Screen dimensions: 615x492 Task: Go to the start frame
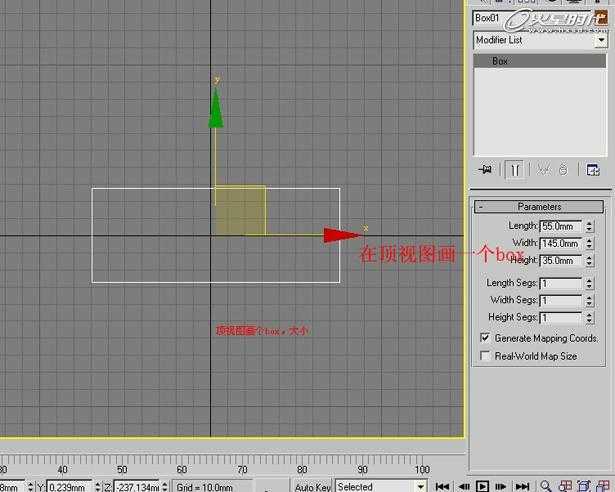pos(442,487)
